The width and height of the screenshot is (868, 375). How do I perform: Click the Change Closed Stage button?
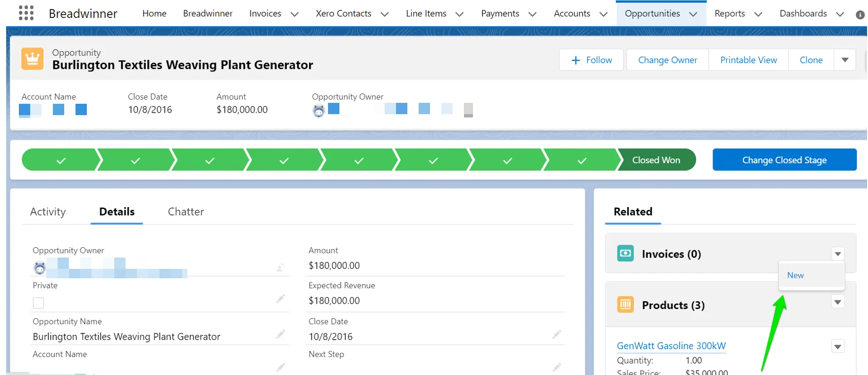tap(784, 160)
